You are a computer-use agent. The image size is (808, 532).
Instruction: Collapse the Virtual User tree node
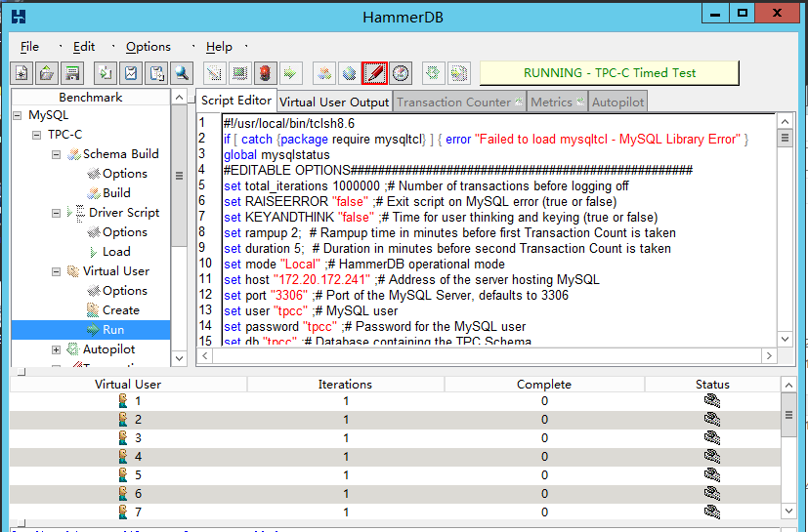click(x=57, y=271)
